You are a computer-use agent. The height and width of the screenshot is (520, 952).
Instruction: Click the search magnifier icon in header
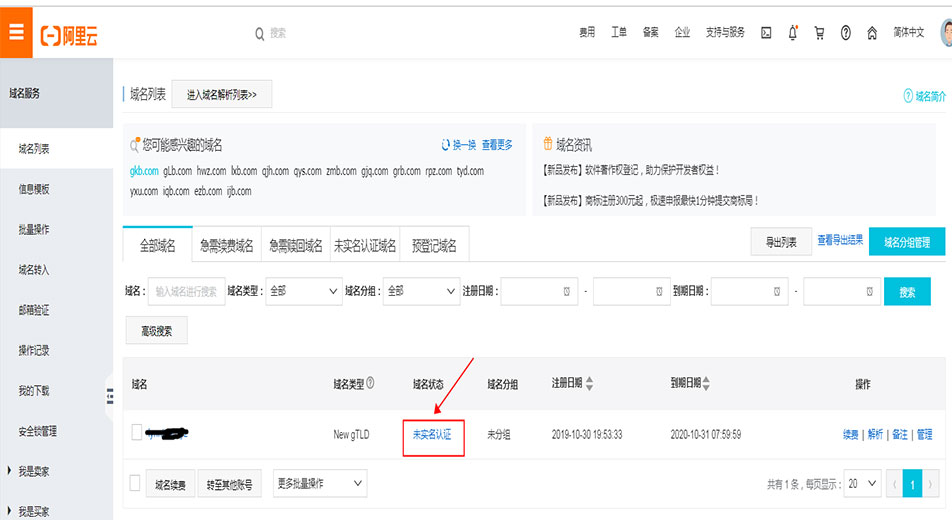260,33
